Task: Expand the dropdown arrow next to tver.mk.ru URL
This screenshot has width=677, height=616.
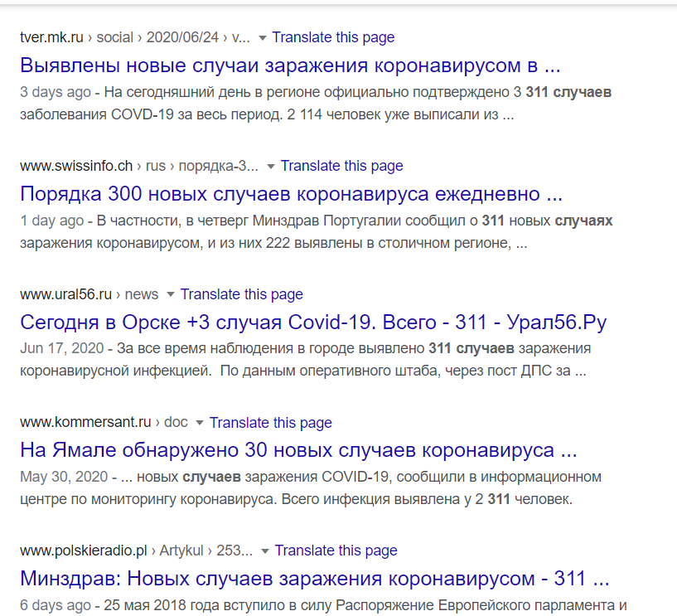Action: click(x=262, y=38)
